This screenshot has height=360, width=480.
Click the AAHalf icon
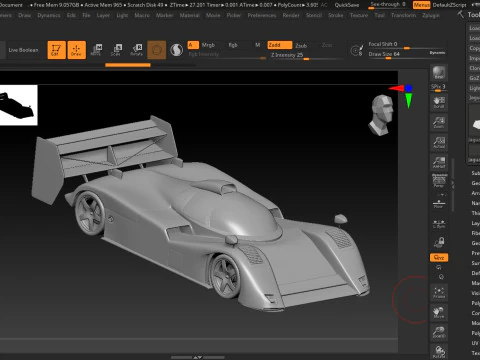439,162
